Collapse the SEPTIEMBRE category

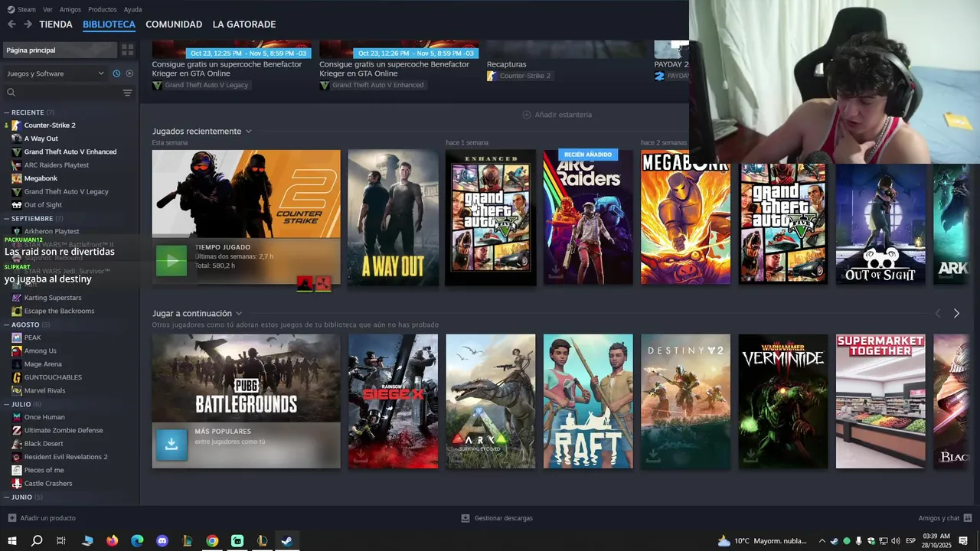click(7, 218)
